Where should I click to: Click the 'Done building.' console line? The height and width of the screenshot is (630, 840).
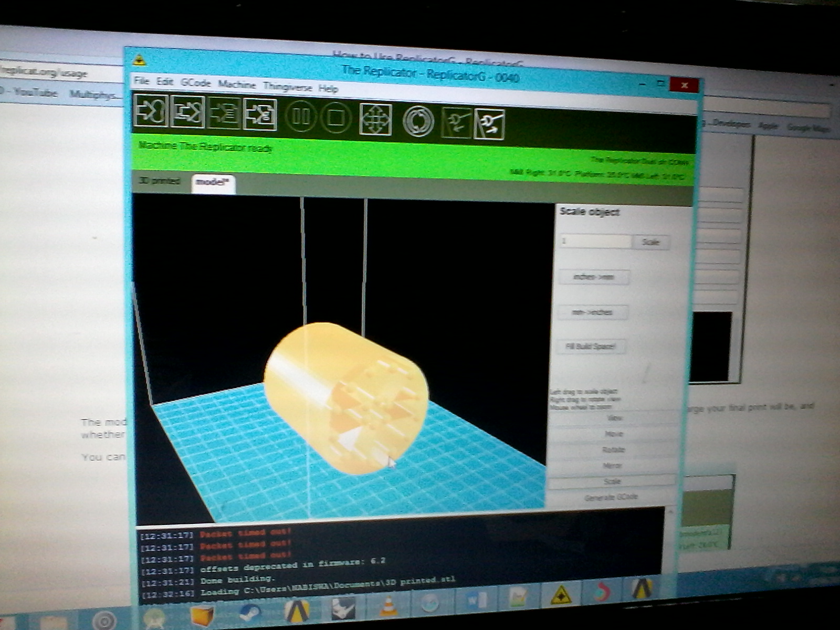tap(237, 580)
